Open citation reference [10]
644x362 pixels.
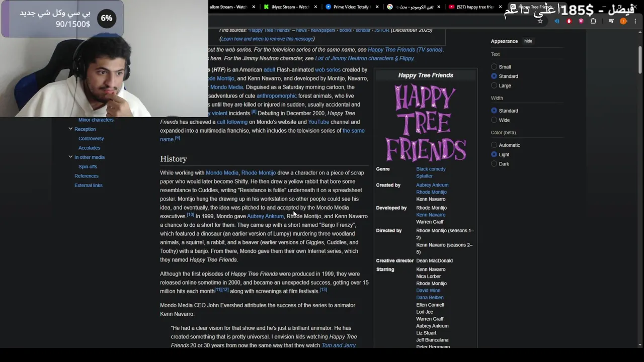(x=190, y=215)
